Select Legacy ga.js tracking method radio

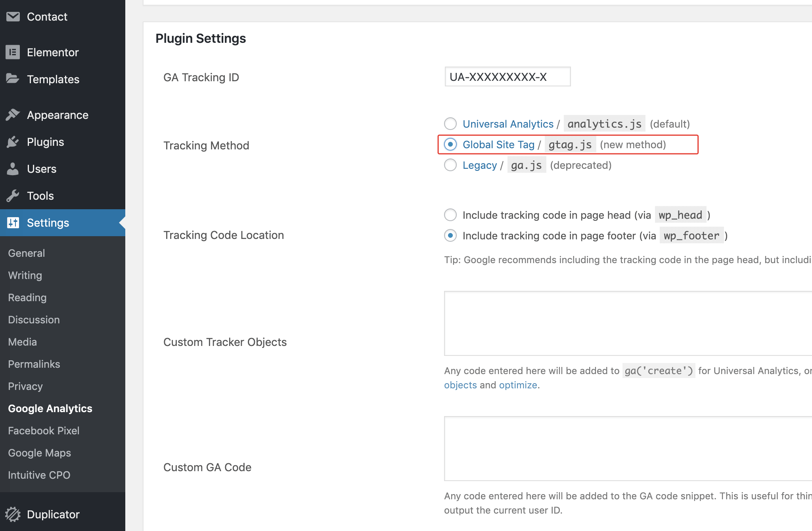[x=450, y=165]
